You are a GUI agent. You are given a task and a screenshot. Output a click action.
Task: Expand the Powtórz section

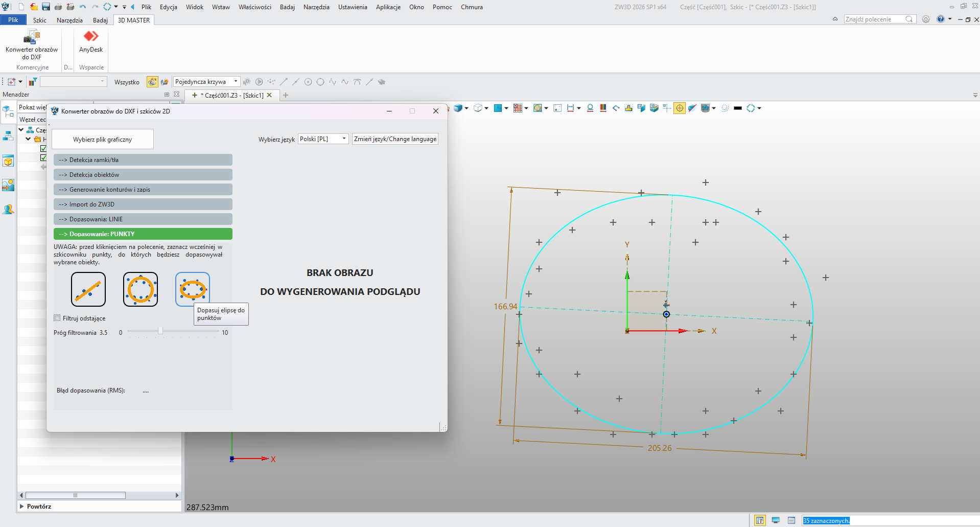pyautogui.click(x=22, y=507)
